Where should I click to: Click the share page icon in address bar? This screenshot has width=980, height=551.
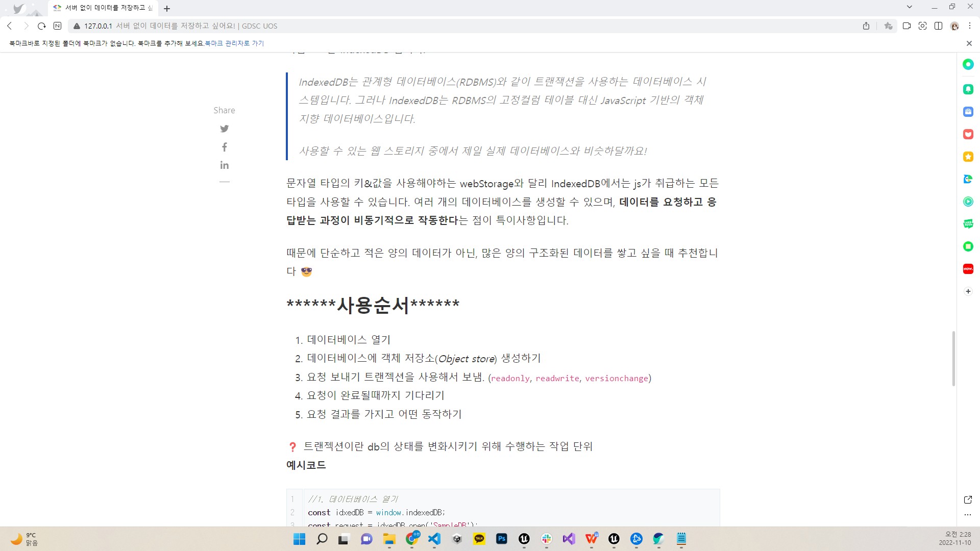[x=866, y=26]
